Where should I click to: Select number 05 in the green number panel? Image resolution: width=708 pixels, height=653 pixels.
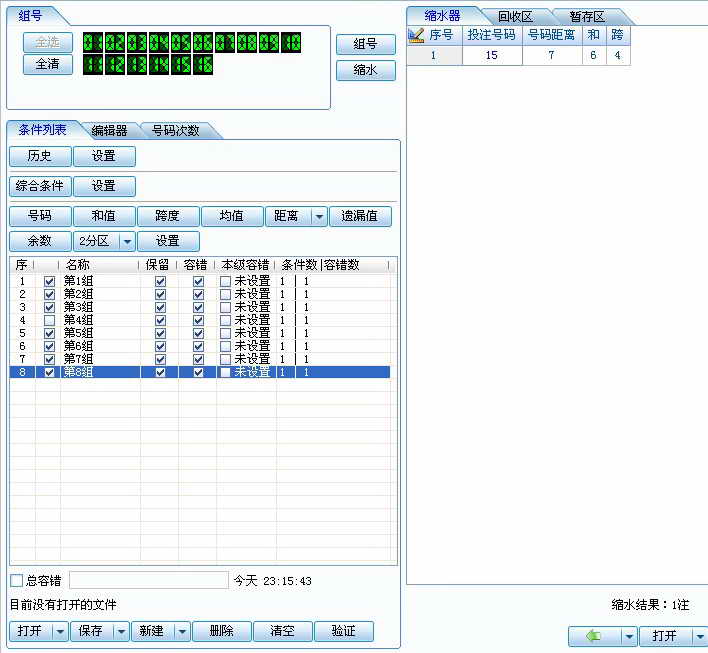pos(181,43)
